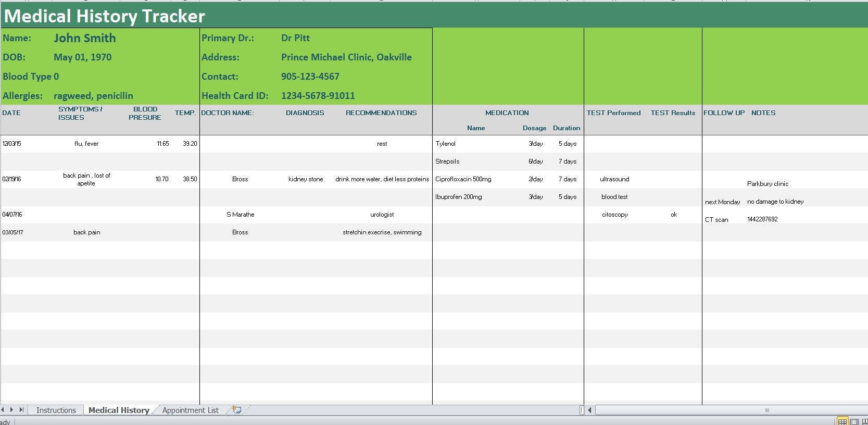Select the ultrasound test cell
Viewport: 868px width, 425px height.
(614, 179)
